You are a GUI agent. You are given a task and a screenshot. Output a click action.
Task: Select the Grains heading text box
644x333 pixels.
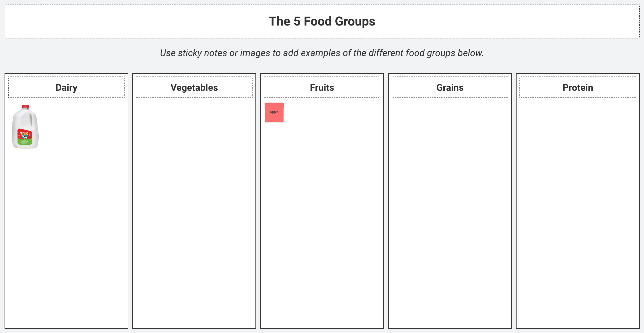click(x=450, y=88)
